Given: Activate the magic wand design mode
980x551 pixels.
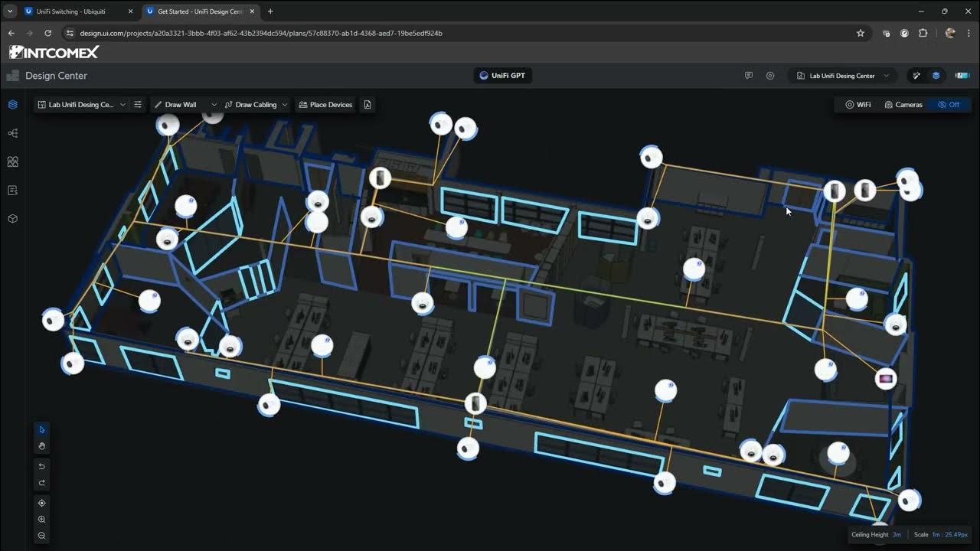Looking at the screenshot, I should [916, 76].
